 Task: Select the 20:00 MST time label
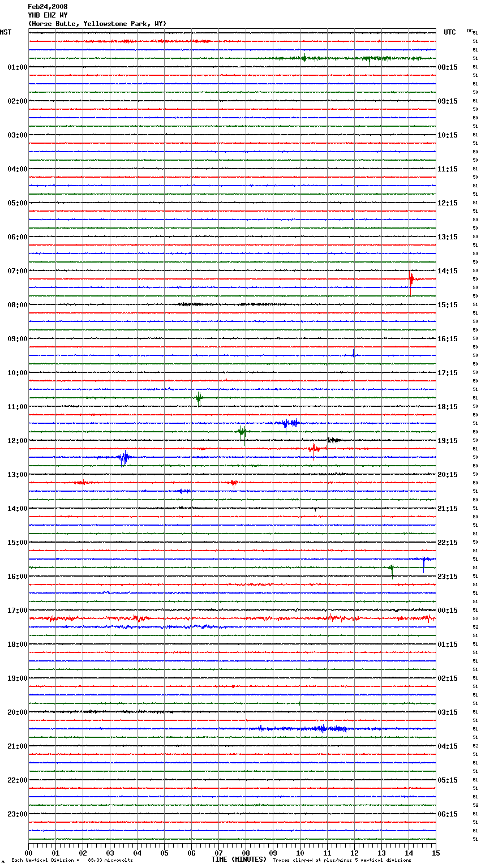(x=18, y=712)
